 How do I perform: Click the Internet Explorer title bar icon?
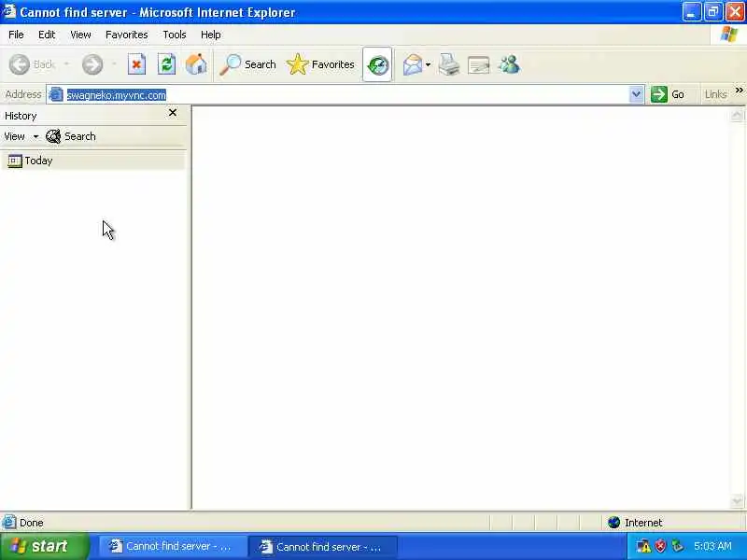9,11
